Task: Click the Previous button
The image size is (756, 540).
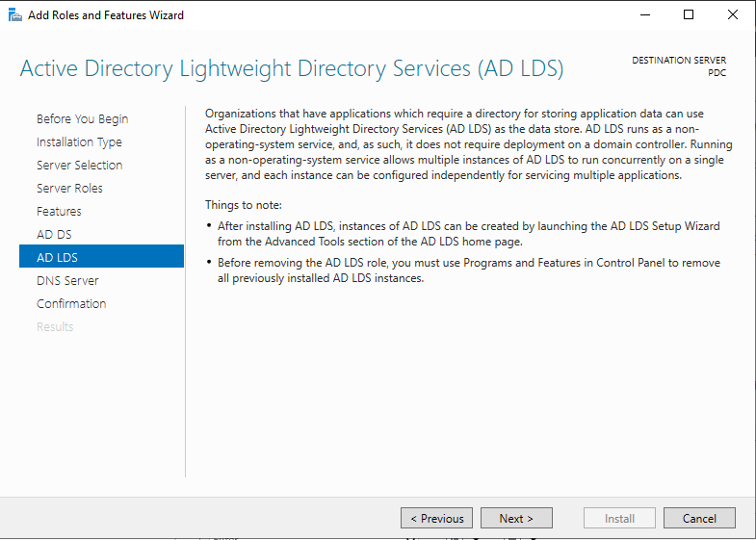Action: tap(436, 518)
